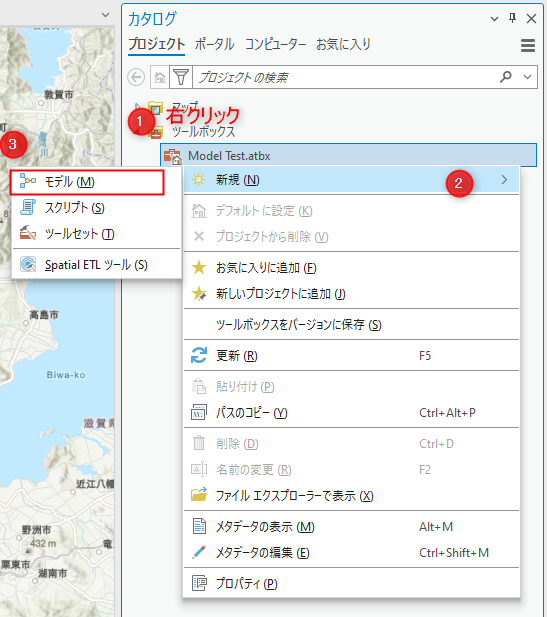Choose メタデータの表示 (M)
Screen dimensions: 547x617
pos(351,526)
